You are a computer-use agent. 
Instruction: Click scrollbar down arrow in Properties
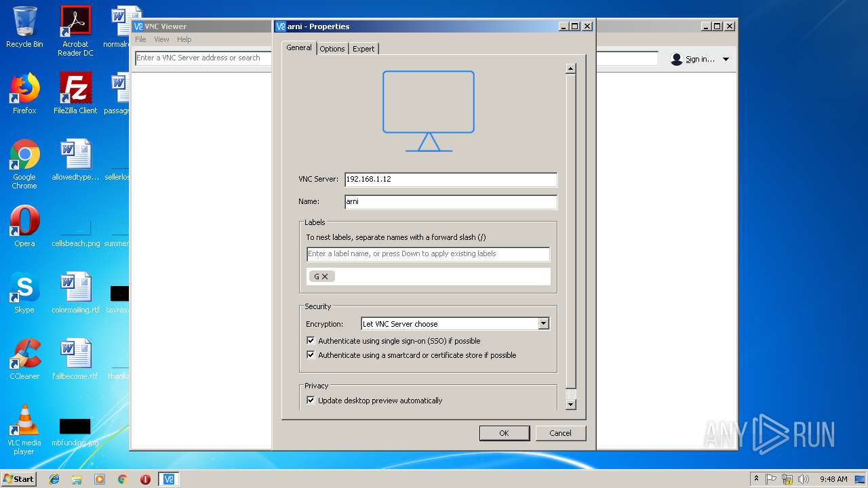571,405
